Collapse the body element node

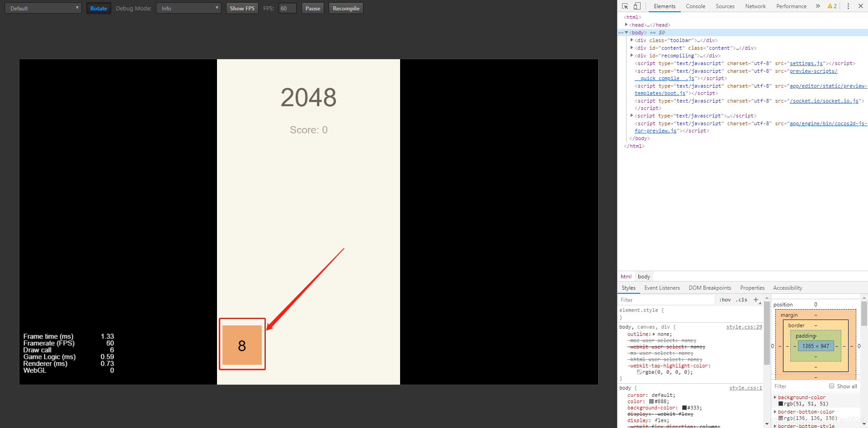click(626, 33)
